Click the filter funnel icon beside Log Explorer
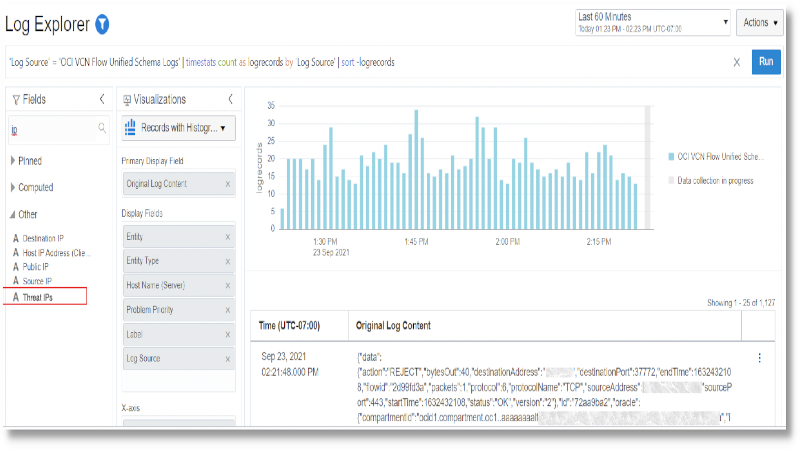The image size is (800, 450). pos(102,24)
